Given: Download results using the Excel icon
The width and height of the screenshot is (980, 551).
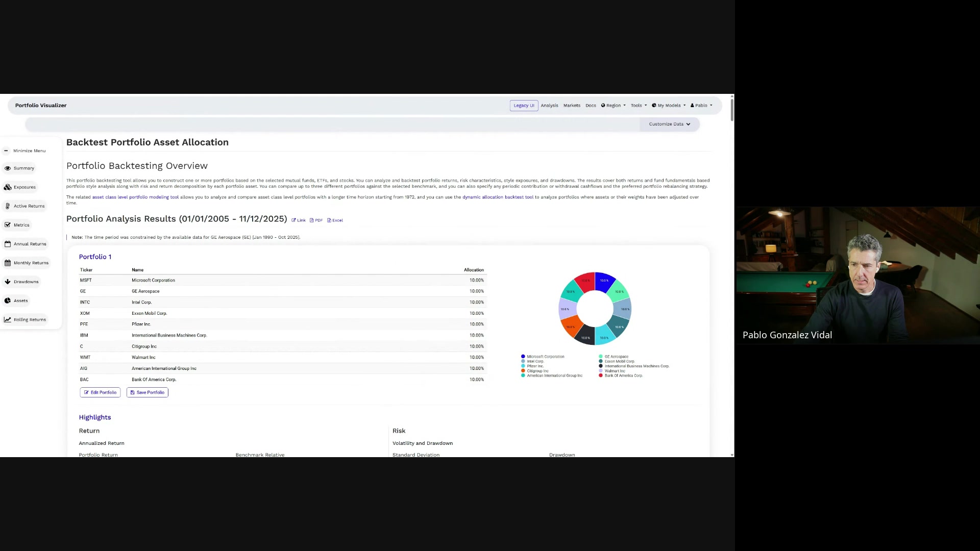Looking at the screenshot, I should pos(329,220).
